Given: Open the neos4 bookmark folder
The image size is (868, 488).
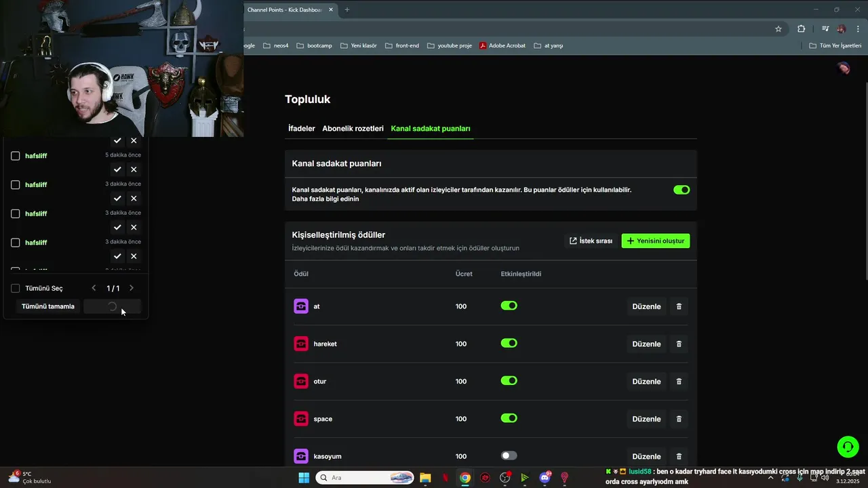Looking at the screenshot, I should tap(275, 45).
